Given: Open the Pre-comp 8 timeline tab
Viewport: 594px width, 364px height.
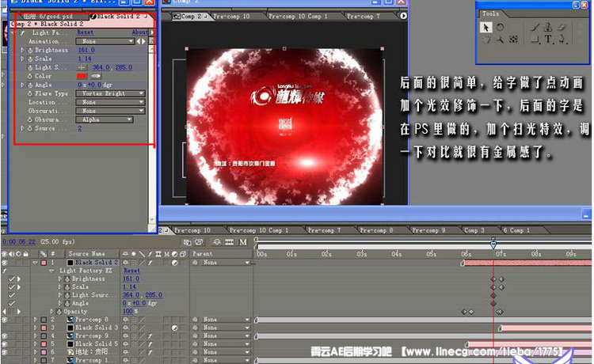Looking at the screenshot, I should click(376, 230).
